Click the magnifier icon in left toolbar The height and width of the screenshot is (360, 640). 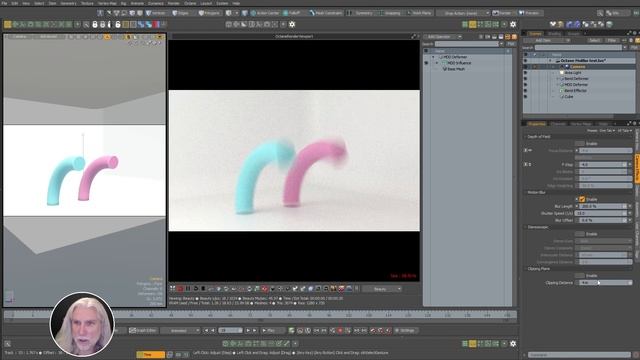coord(86,24)
